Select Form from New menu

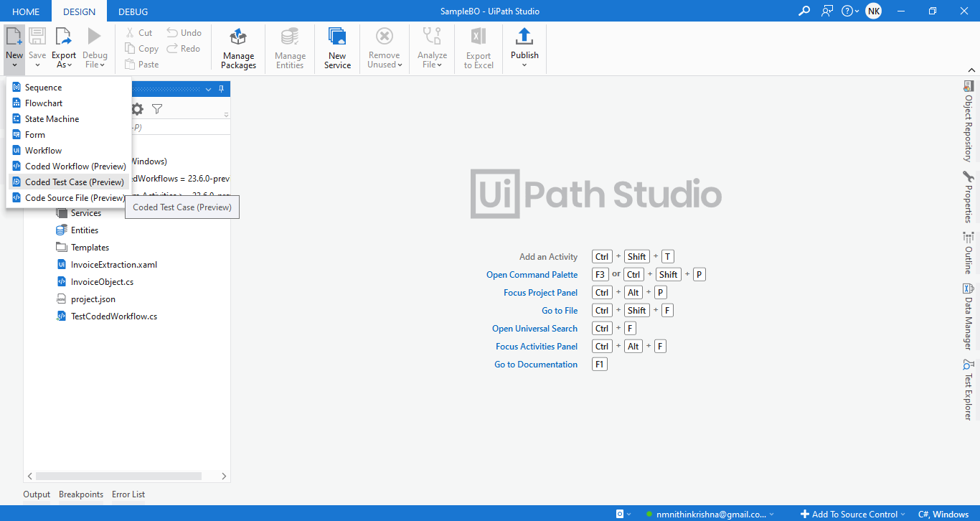tap(69, 134)
